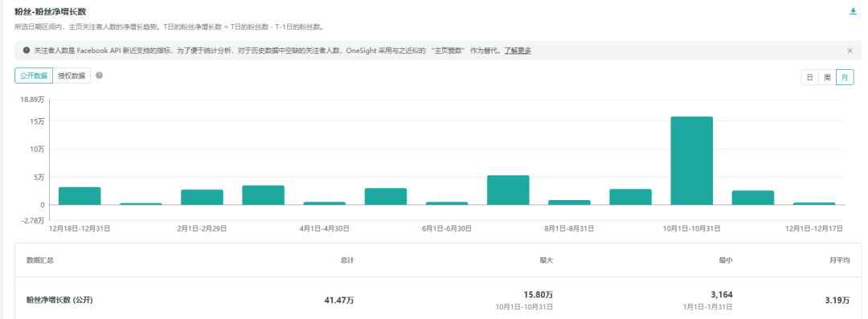Click the 15万 y-axis label
Image resolution: width=868 pixels, height=319 pixels.
[x=36, y=121]
